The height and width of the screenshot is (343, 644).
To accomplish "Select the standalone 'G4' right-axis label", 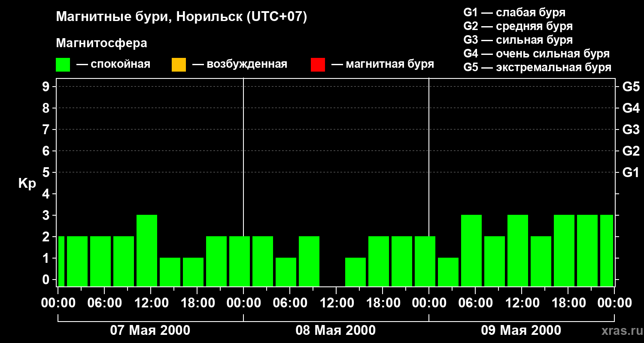I will [631, 108].
